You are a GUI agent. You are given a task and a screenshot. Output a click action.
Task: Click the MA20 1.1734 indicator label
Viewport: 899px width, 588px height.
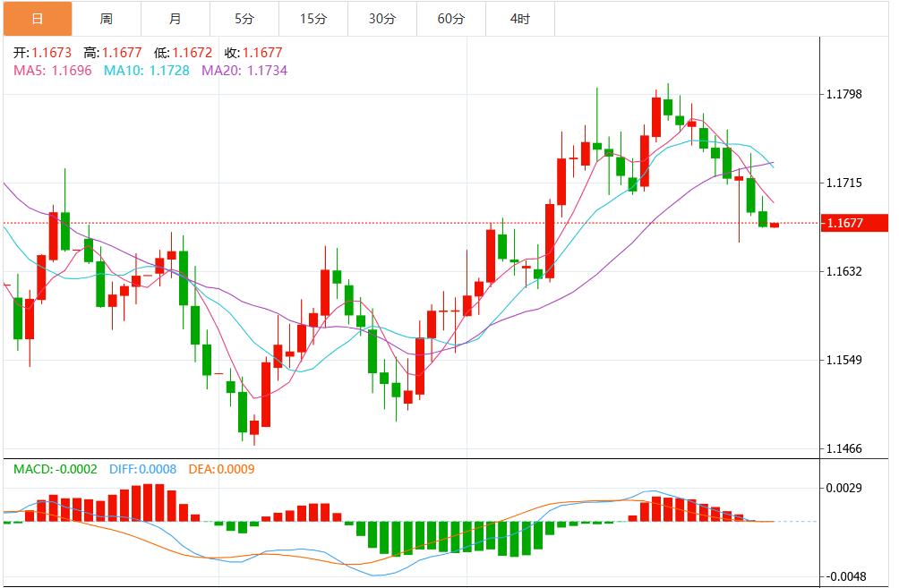tap(244, 70)
